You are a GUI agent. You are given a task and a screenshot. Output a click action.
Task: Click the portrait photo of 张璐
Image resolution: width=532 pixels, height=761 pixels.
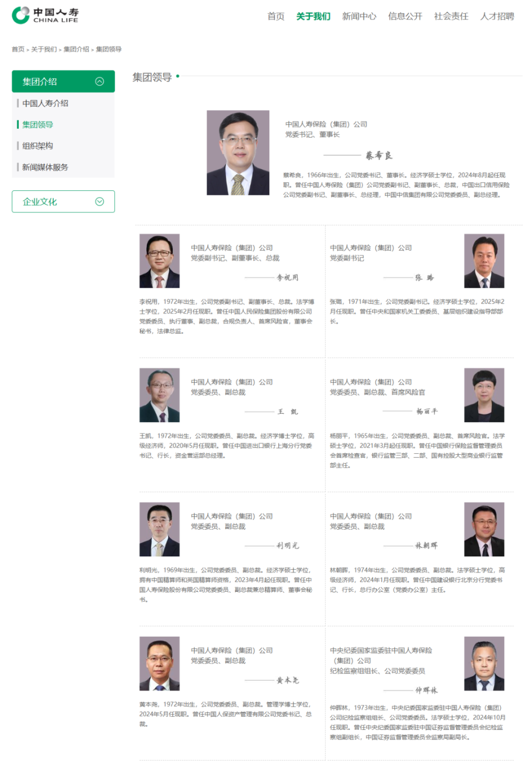tap(484, 261)
